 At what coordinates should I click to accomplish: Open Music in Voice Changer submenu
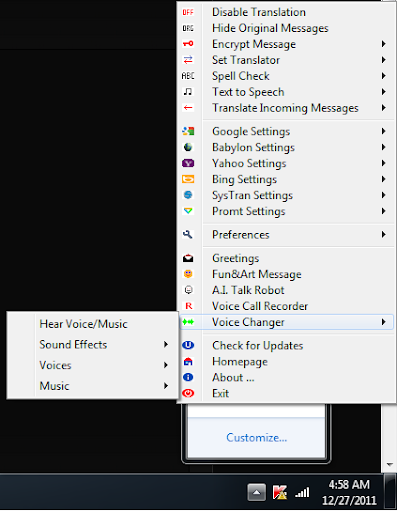(x=92, y=386)
